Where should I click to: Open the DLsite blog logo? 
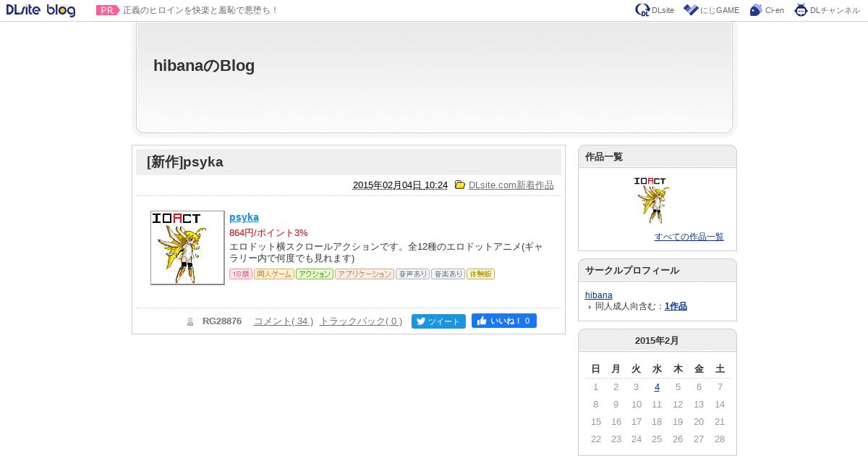[41, 10]
